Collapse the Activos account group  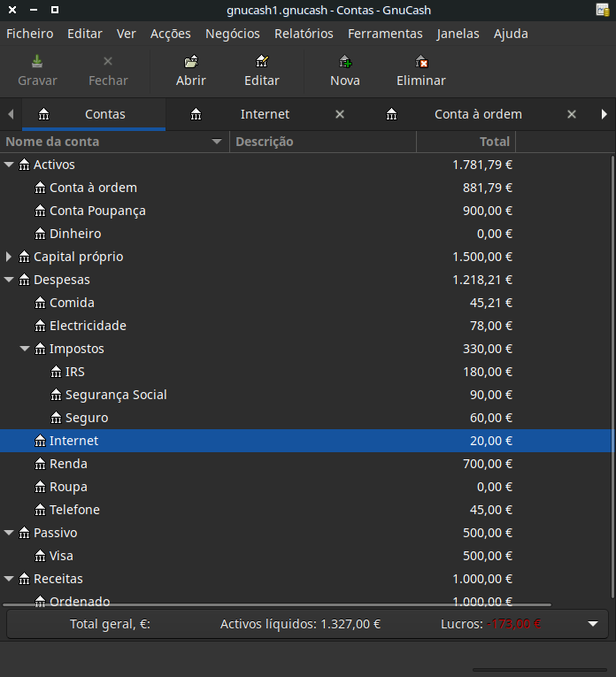point(9,165)
